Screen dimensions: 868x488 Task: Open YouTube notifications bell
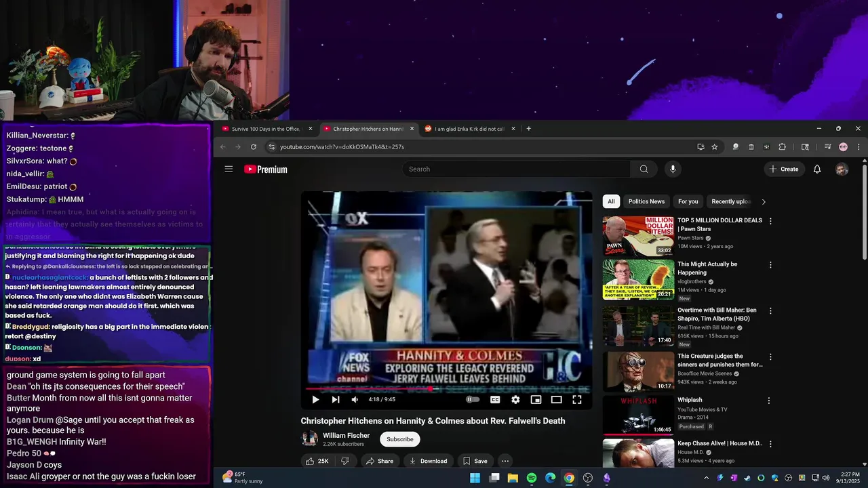tap(817, 169)
